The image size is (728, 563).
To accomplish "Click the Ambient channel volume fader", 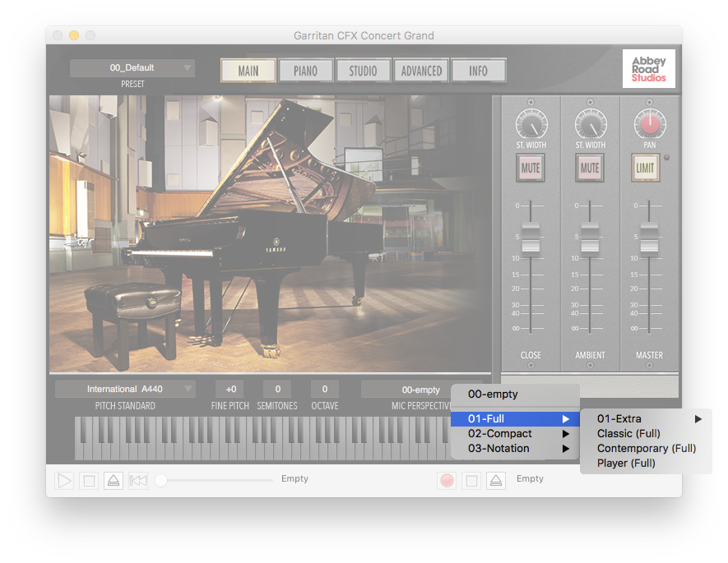I will 590,239.
